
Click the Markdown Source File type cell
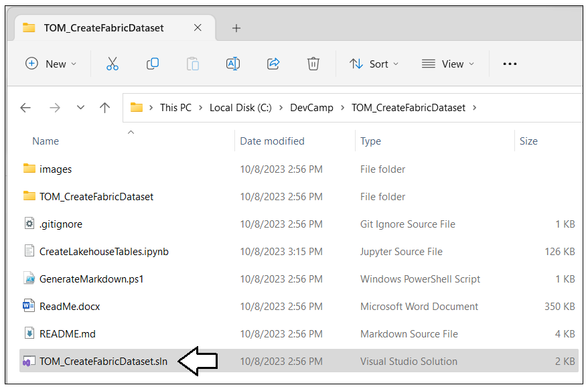click(x=409, y=334)
